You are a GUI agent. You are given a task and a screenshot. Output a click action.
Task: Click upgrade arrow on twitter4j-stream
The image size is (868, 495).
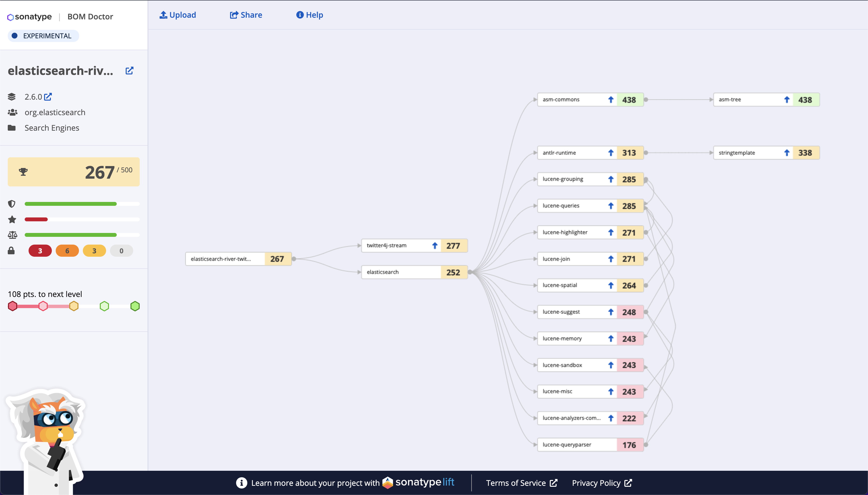tap(435, 246)
